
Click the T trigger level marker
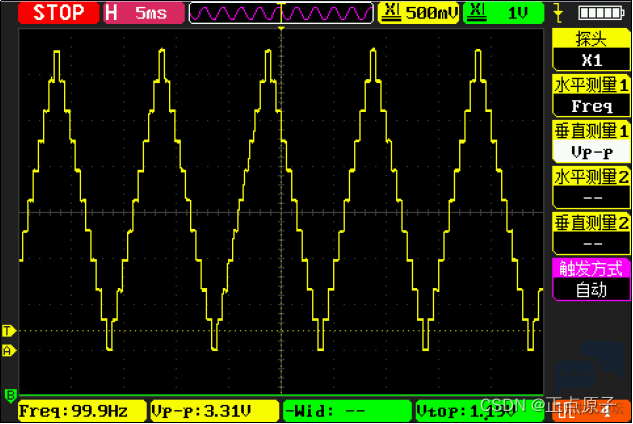click(8, 331)
